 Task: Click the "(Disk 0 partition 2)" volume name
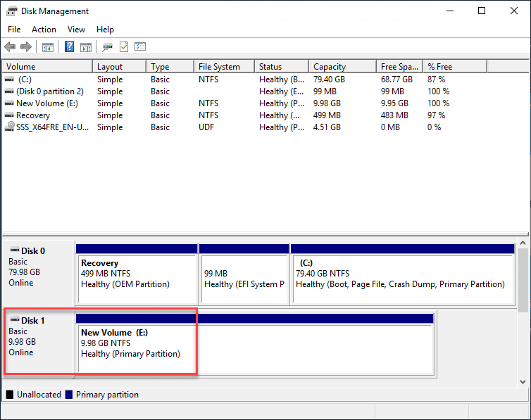pos(50,91)
